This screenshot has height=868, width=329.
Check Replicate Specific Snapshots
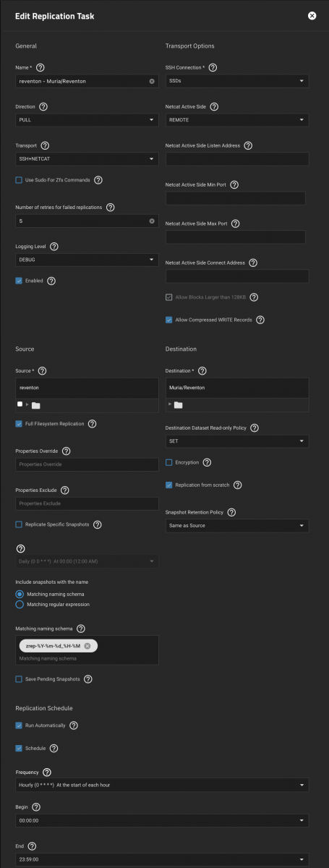coord(19,524)
